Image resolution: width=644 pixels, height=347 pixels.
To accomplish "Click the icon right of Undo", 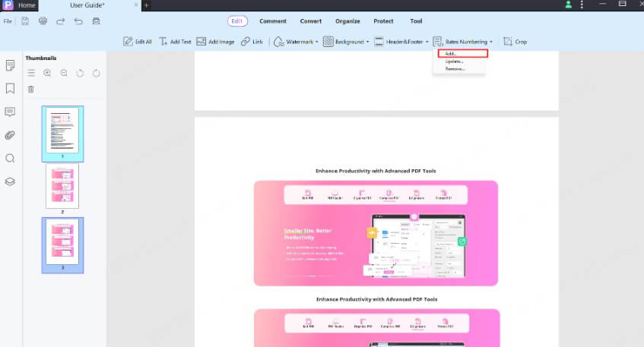I will point(96,21).
